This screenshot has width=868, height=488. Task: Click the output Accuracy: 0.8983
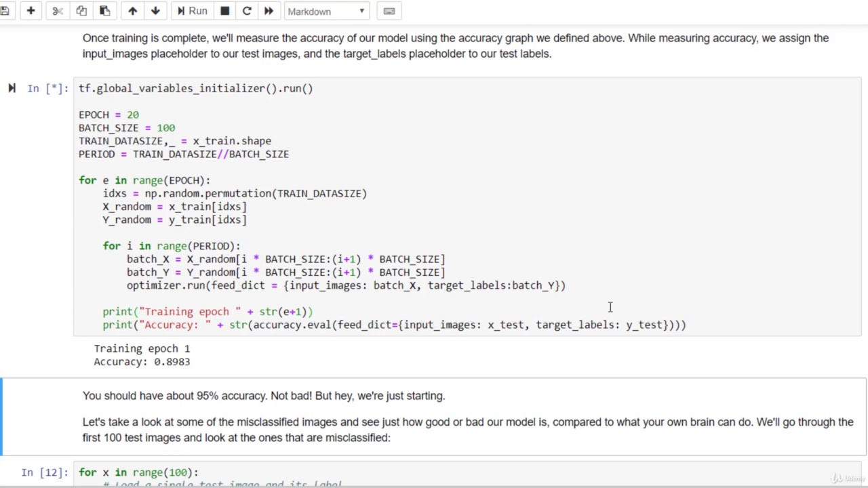pos(142,362)
